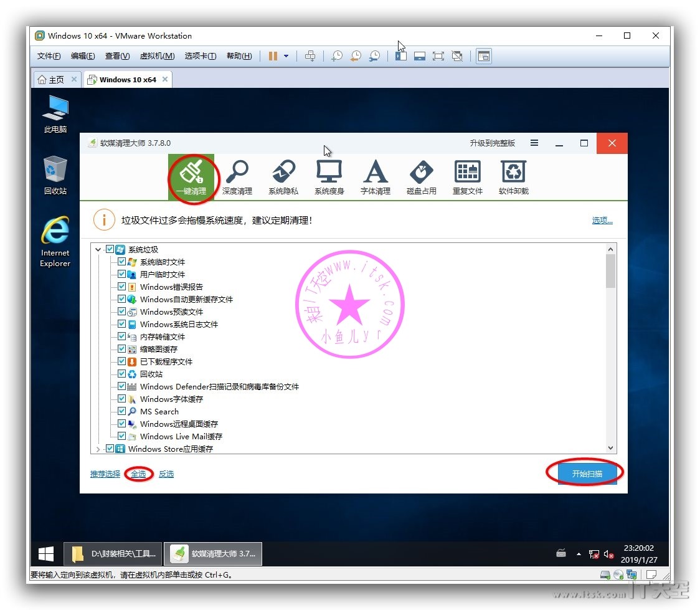The width and height of the screenshot is (700, 610).
Task: Click the 此电脑 desktop icon
Action: 55,114
